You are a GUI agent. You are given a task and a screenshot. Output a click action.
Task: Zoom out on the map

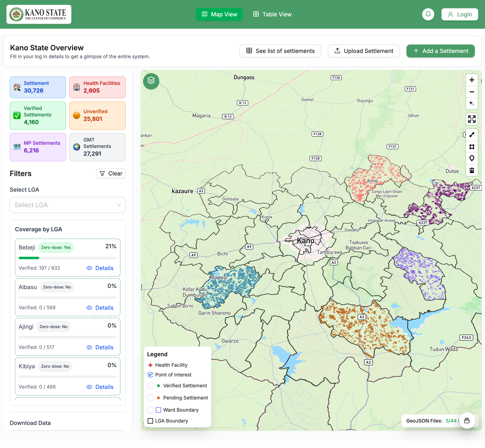[x=471, y=92]
